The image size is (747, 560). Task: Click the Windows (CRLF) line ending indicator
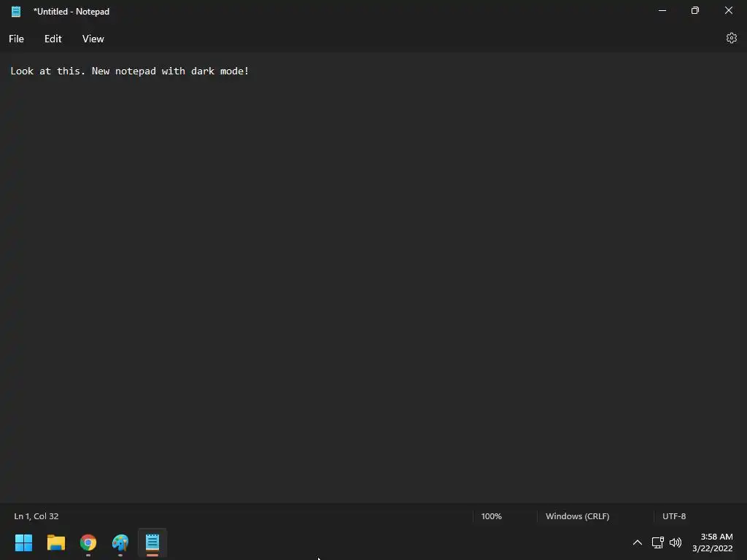[578, 516]
